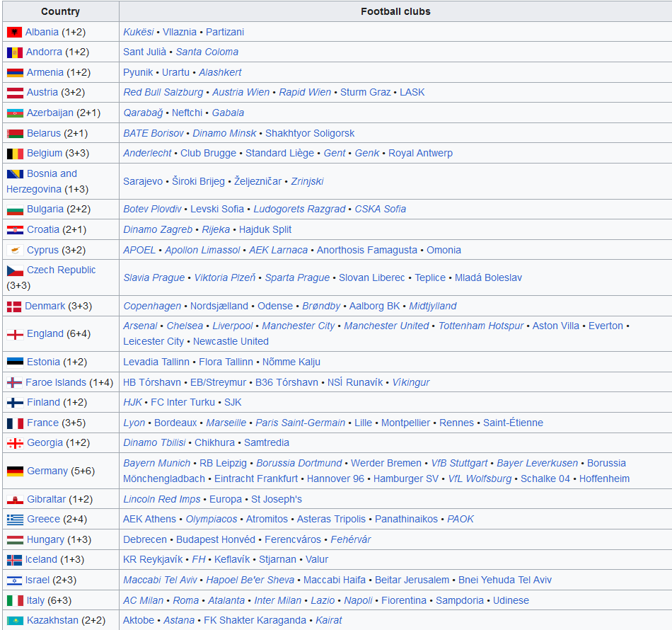Open the Midtjylland club link
The width and height of the screenshot is (672, 630).
coord(433,307)
